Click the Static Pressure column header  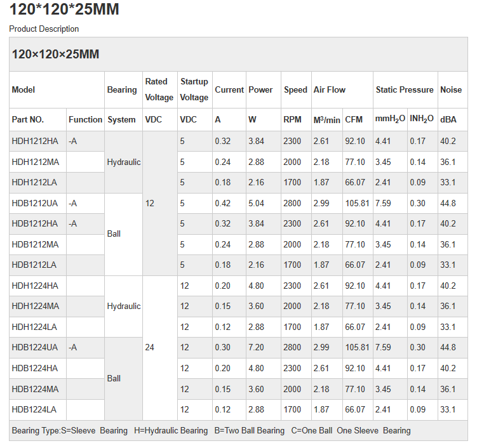click(405, 89)
